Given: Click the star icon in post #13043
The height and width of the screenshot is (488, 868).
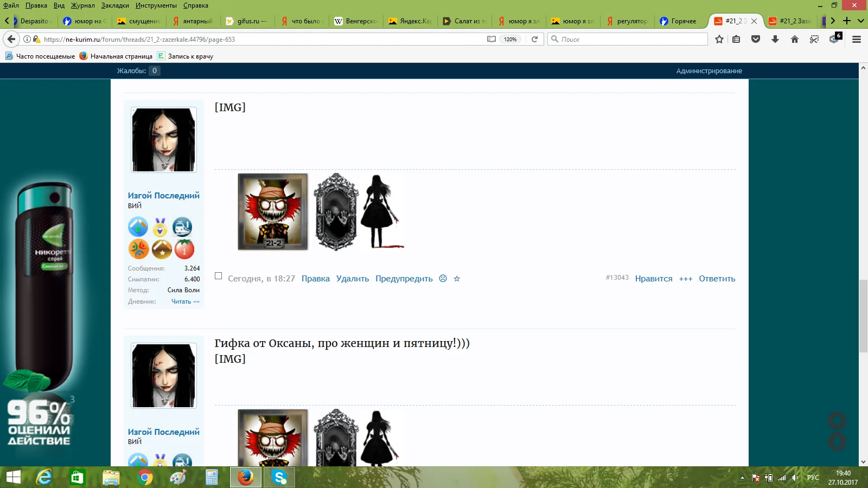Looking at the screenshot, I should [457, 279].
